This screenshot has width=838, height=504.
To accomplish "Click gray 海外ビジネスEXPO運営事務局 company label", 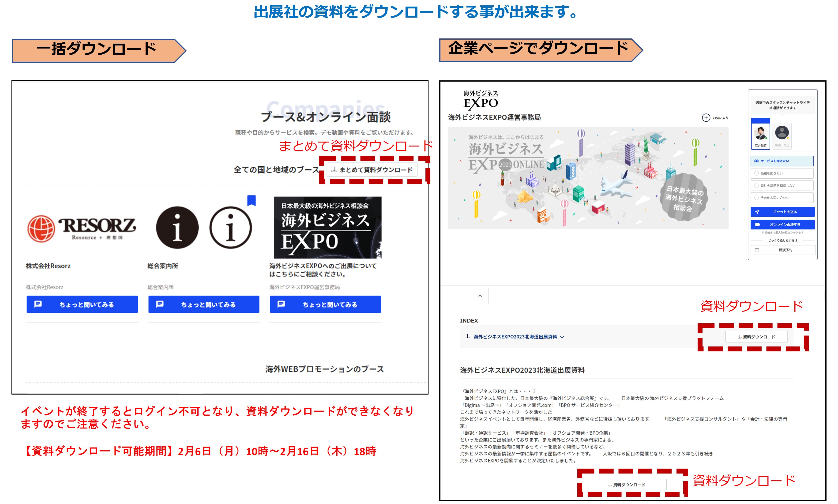I will (x=304, y=287).
